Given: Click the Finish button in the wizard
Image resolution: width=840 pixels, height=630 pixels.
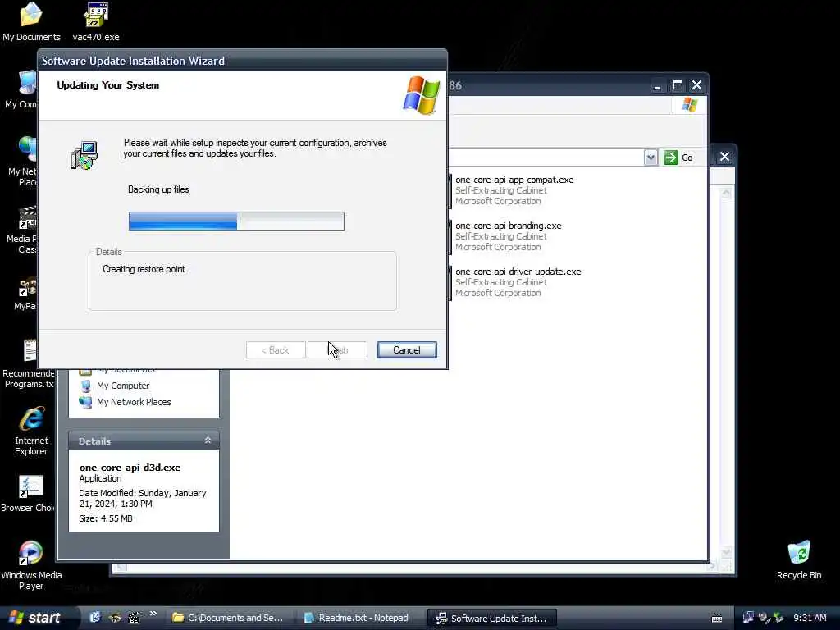Looking at the screenshot, I should tap(337, 349).
